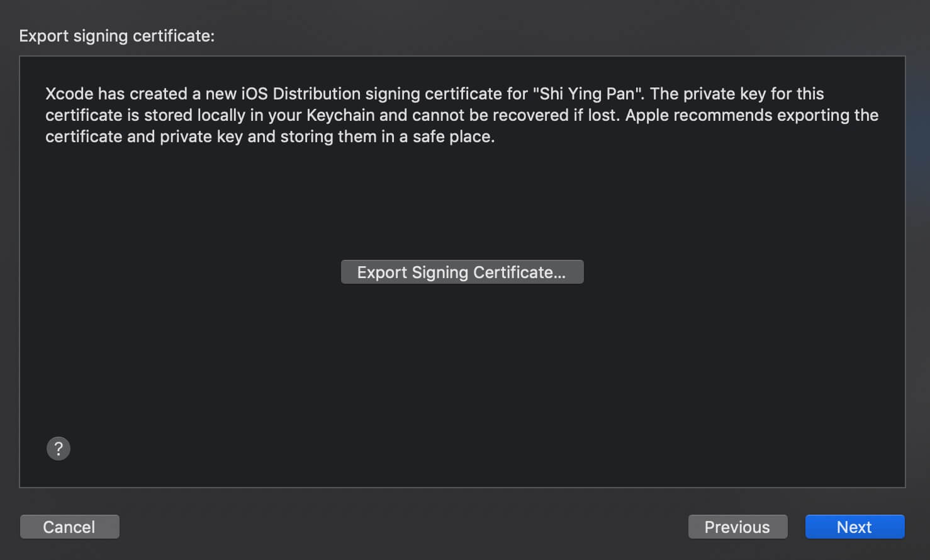
Task: Save the certificate with Export Signing Certificate…
Action: click(x=462, y=272)
